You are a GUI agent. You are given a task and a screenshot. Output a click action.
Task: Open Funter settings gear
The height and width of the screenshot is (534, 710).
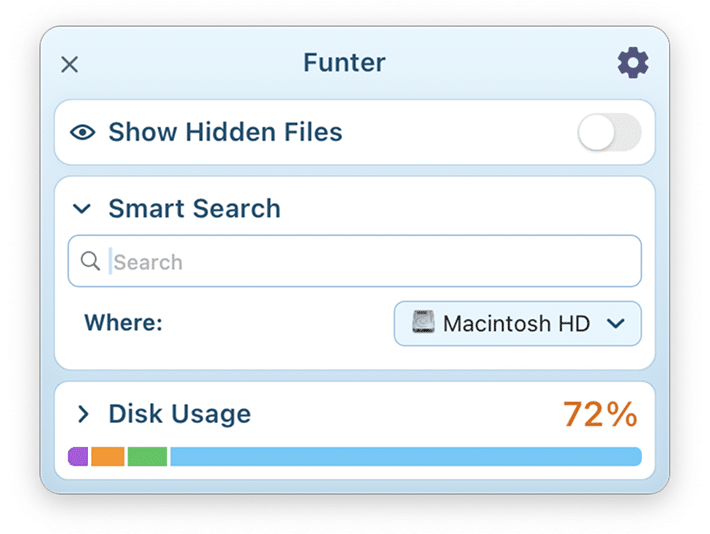click(633, 63)
